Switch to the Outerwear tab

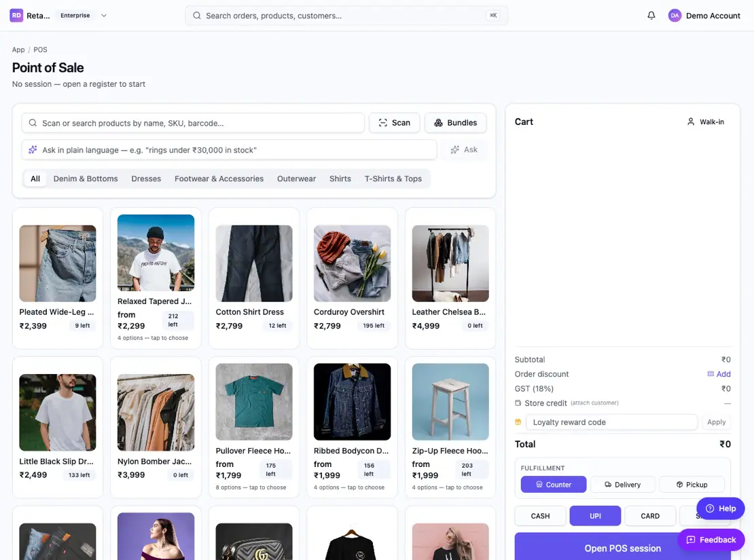[296, 179]
